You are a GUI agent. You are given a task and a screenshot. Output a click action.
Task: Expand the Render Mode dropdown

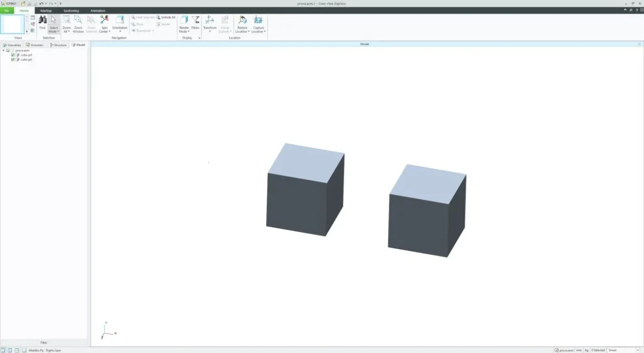184,31
